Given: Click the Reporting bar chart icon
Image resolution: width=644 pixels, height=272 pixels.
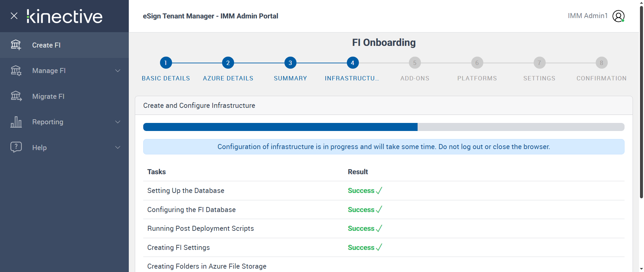Looking at the screenshot, I should pos(16,122).
